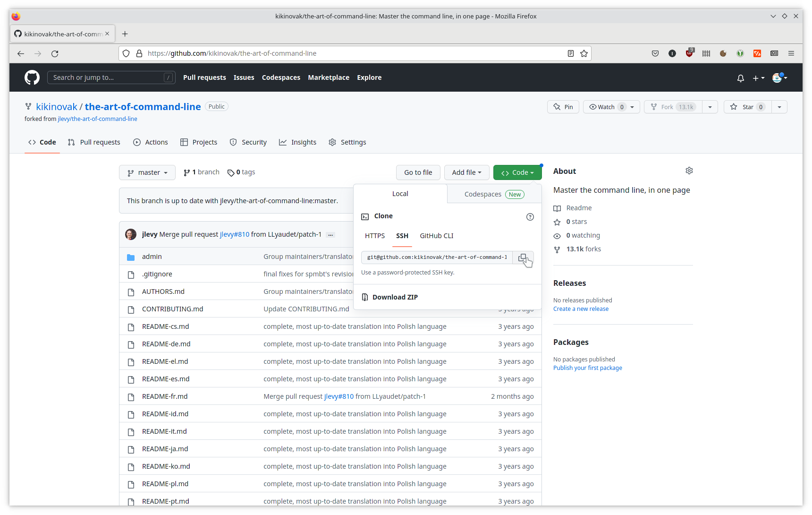Screen dimensions: 812x515
Task: Open Firefox hamburger application menu
Action: point(791,53)
